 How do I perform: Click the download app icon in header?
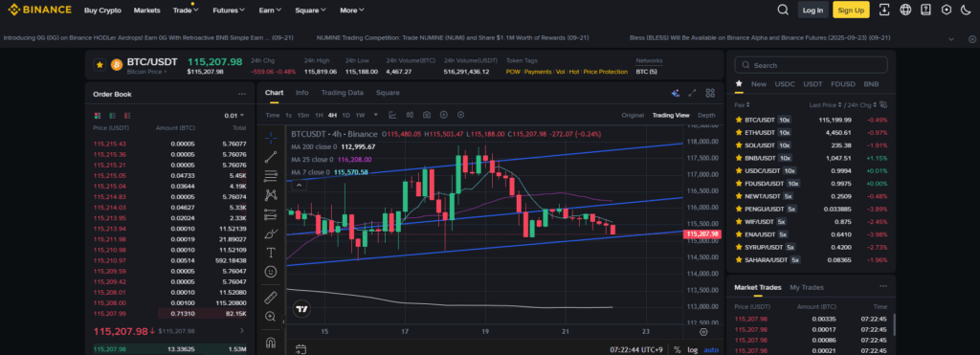click(x=883, y=10)
